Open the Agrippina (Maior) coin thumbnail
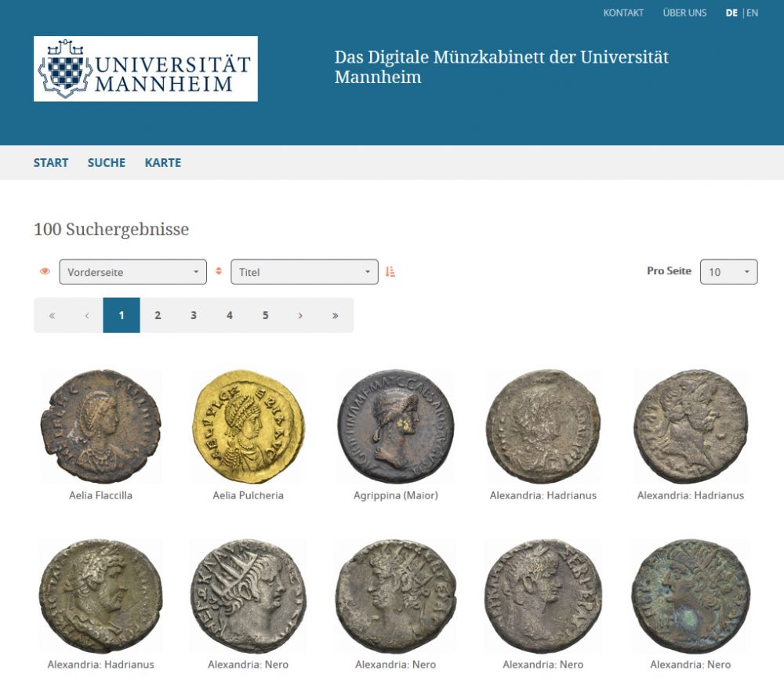The width and height of the screenshot is (784, 685). pyautogui.click(x=395, y=427)
